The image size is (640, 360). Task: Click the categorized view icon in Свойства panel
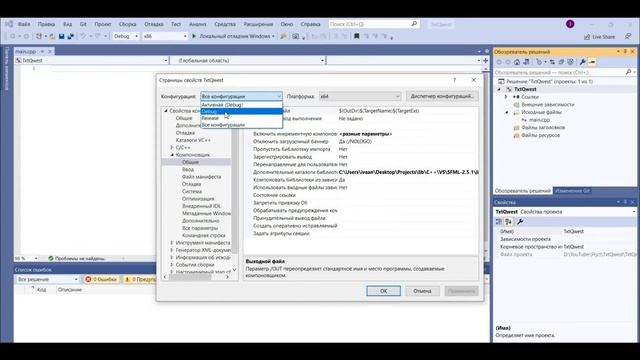499,222
